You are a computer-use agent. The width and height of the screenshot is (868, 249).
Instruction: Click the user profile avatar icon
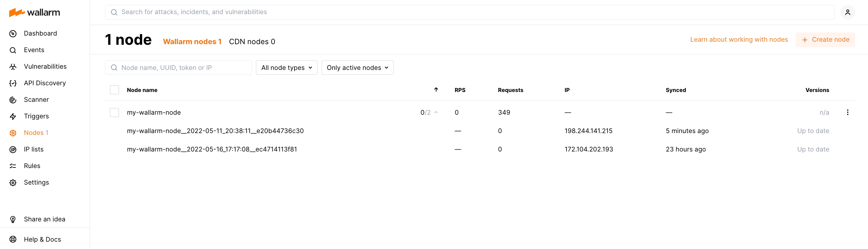point(847,13)
